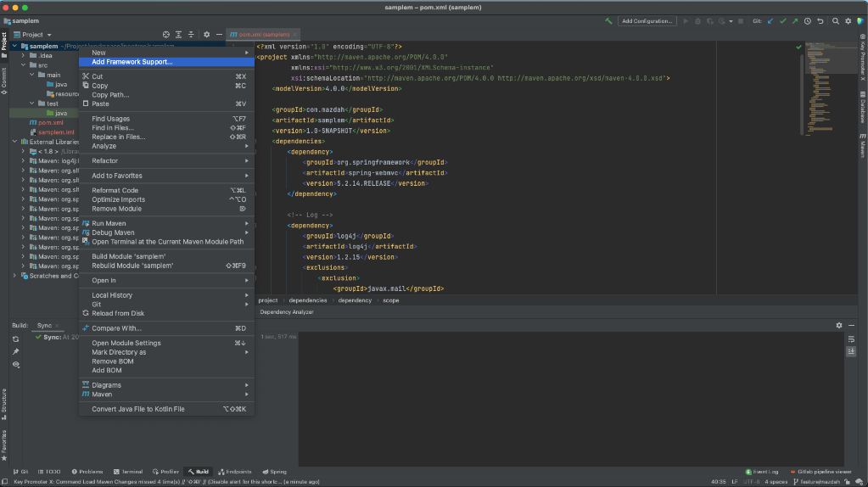Screen dimensions: 868x487
Task: Click the editor vertical scrollbar
Action: [x=802, y=94]
